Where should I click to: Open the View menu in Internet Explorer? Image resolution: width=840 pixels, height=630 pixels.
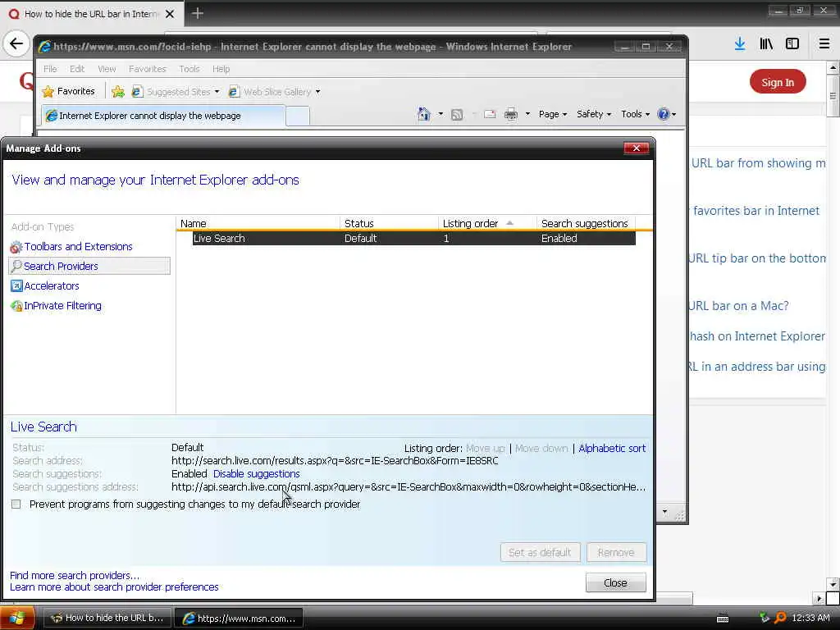[107, 69]
